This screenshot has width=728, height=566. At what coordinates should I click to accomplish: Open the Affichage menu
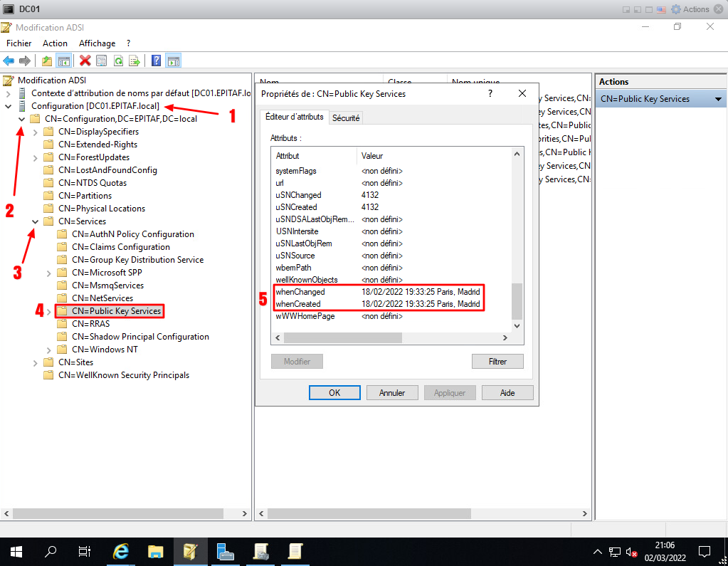click(97, 43)
